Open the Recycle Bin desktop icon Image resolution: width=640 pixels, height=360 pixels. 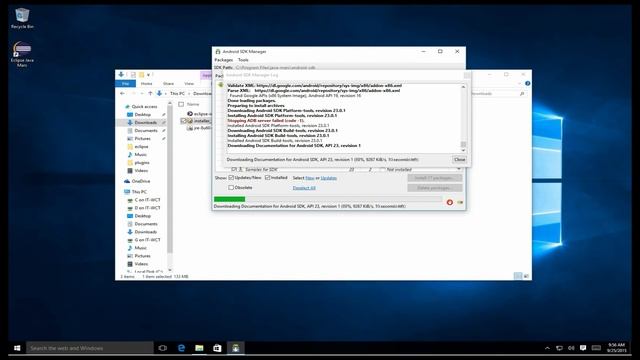click(x=22, y=18)
